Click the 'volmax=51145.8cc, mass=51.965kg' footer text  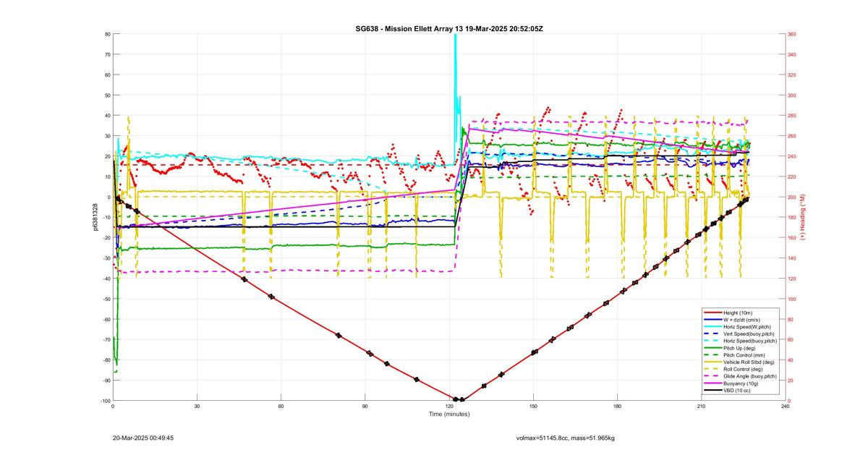click(x=566, y=438)
